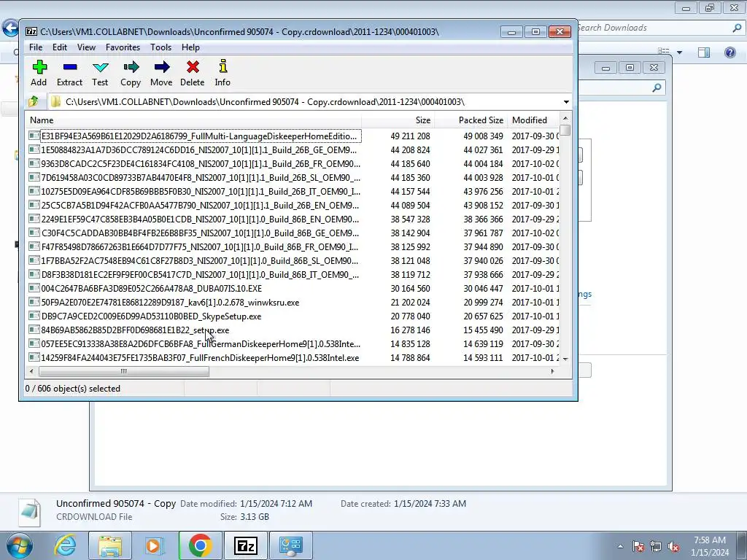Show hidden tray icons arrow
The image size is (747, 560).
coord(620,546)
